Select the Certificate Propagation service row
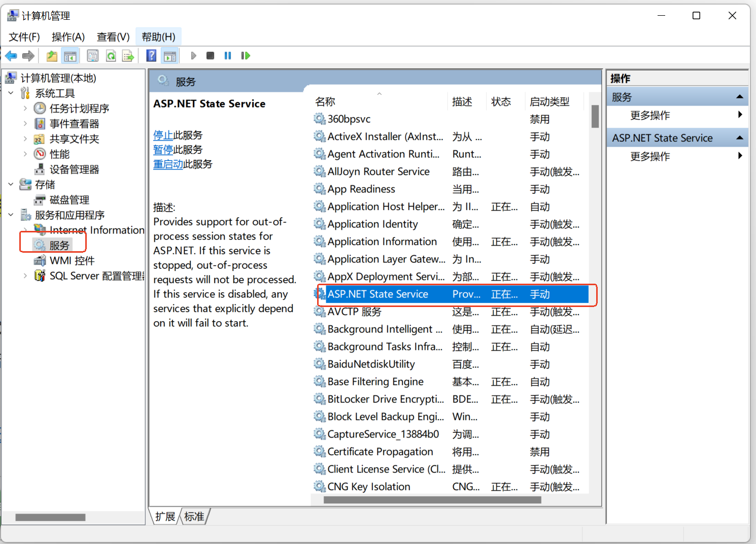Viewport: 756px width, 544px height. (451, 452)
